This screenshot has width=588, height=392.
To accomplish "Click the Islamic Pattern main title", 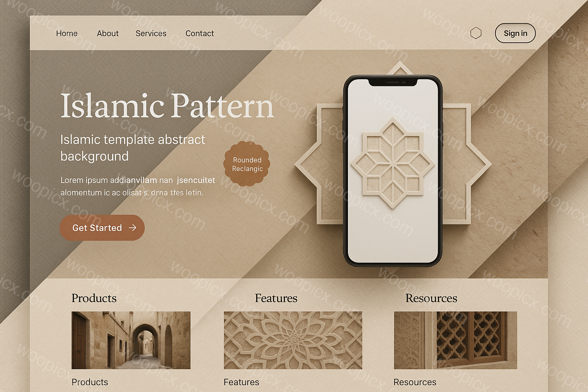I will [x=167, y=106].
